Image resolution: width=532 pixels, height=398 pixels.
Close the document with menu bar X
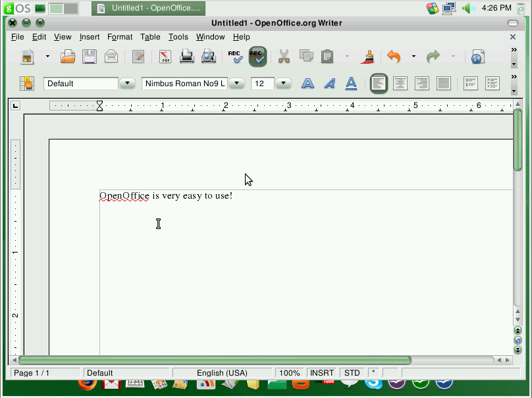pyautogui.click(x=513, y=37)
